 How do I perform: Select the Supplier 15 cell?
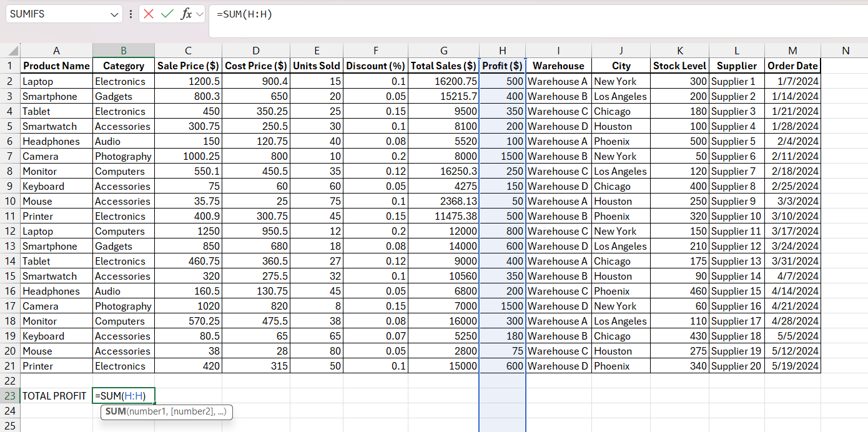[x=737, y=291]
